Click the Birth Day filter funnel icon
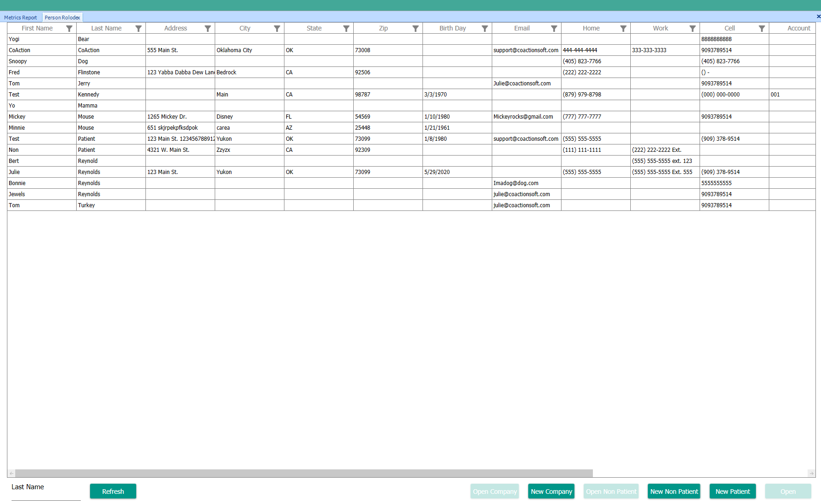The image size is (821, 504). [485, 29]
